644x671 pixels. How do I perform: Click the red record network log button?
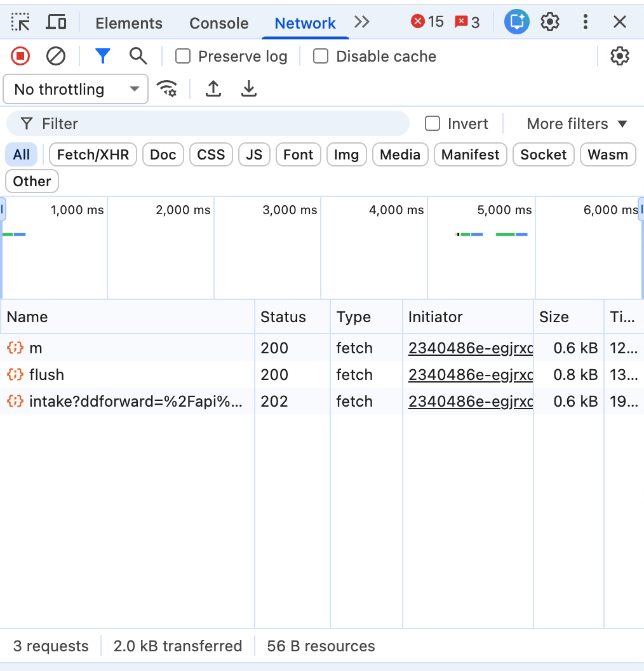[x=20, y=56]
